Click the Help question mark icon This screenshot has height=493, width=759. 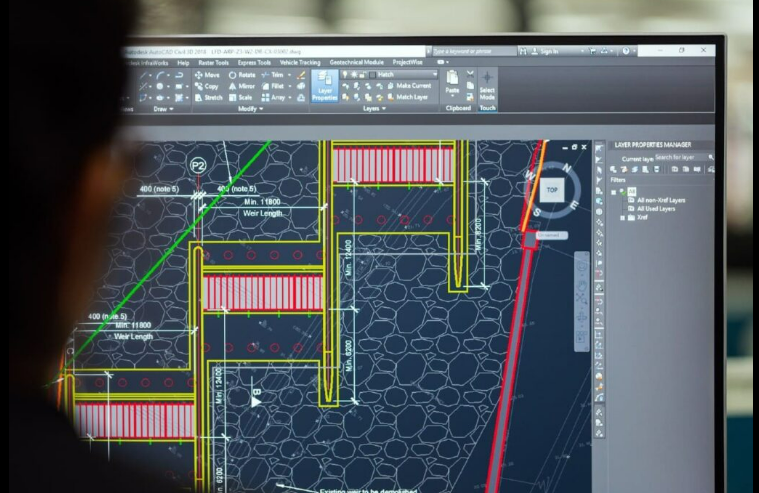626,50
